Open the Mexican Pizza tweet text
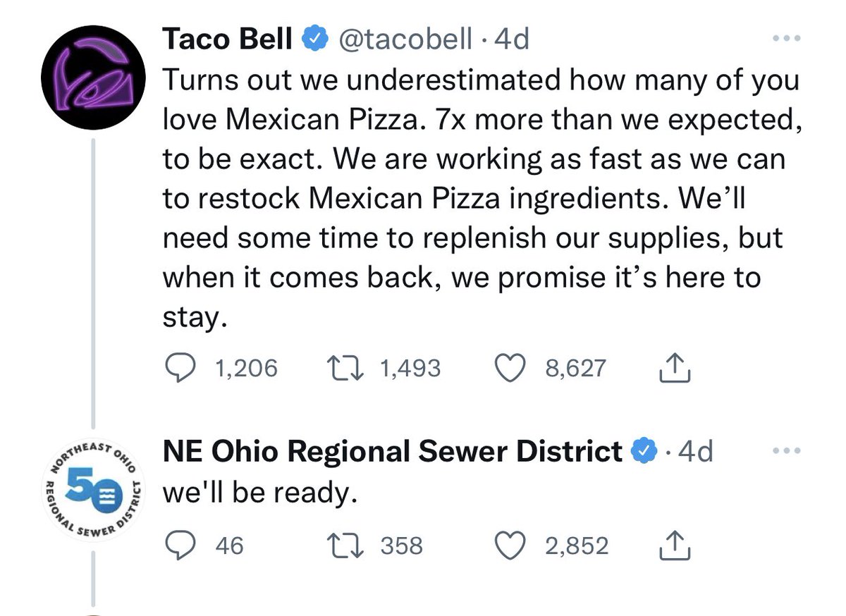846x616 pixels. click(479, 197)
